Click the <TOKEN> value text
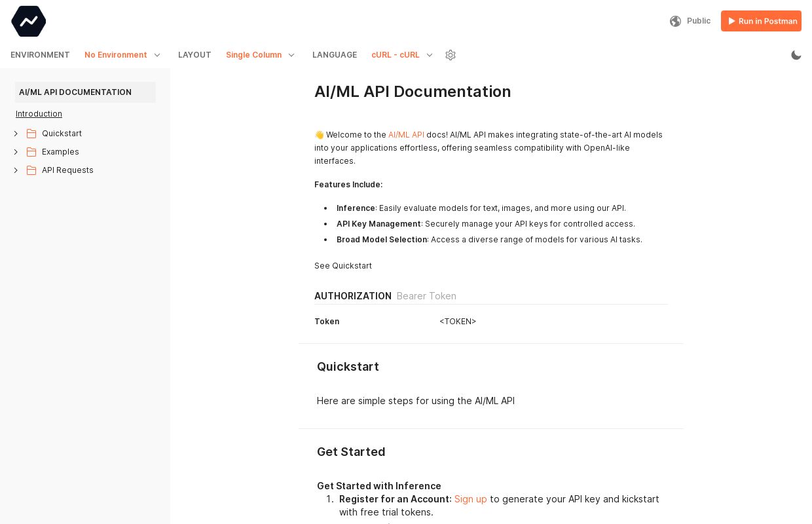Screen dimensions: 812x524 [x=458, y=322]
